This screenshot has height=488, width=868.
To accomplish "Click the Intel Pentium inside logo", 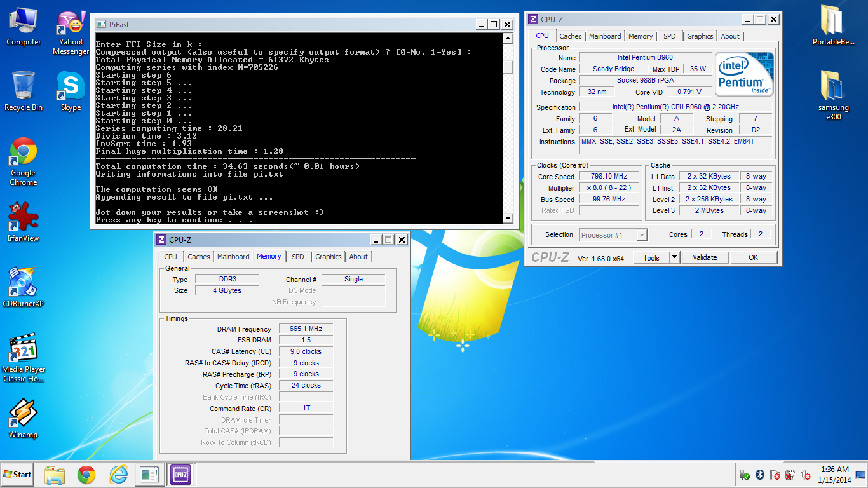I will 744,74.
